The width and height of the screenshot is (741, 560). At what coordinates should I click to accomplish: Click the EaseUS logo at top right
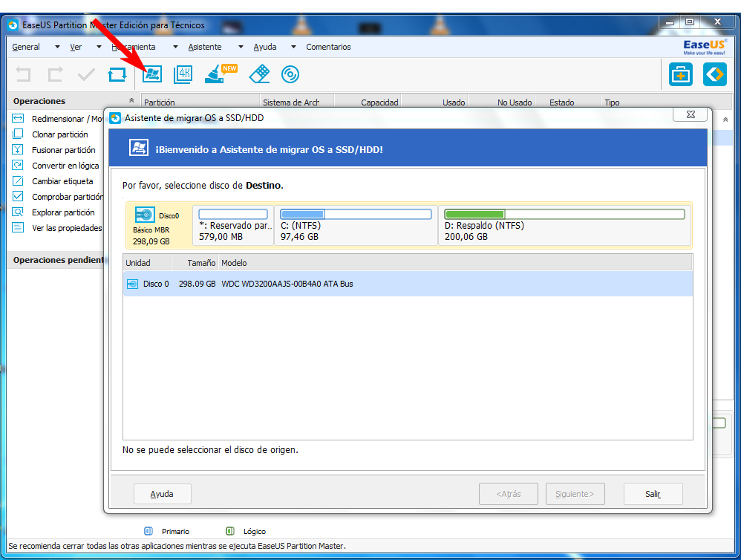pos(704,47)
